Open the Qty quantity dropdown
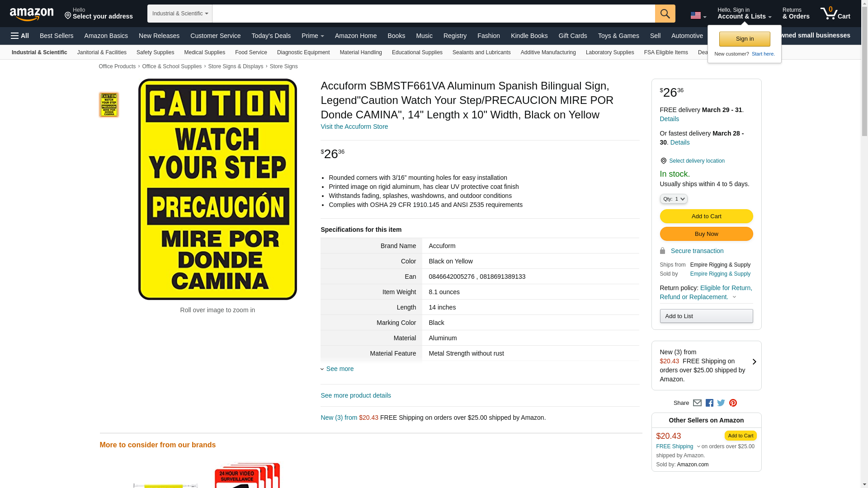The width and height of the screenshot is (868, 488). pos(674,199)
